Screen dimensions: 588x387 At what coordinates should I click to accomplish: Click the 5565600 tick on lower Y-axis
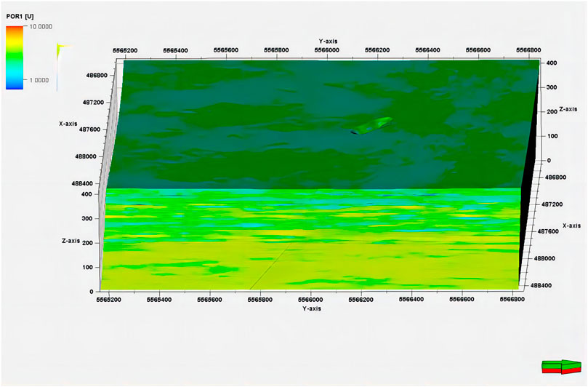point(209,300)
